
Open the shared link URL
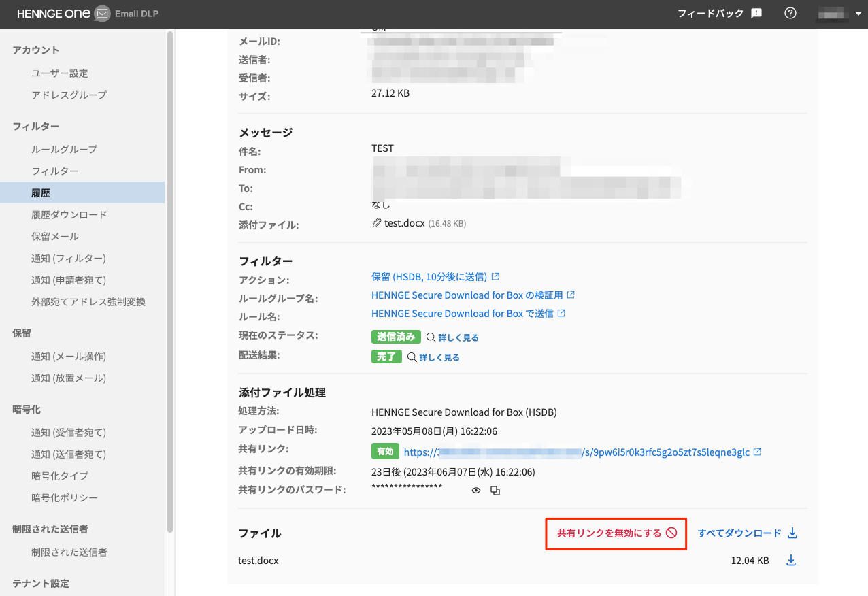point(577,452)
